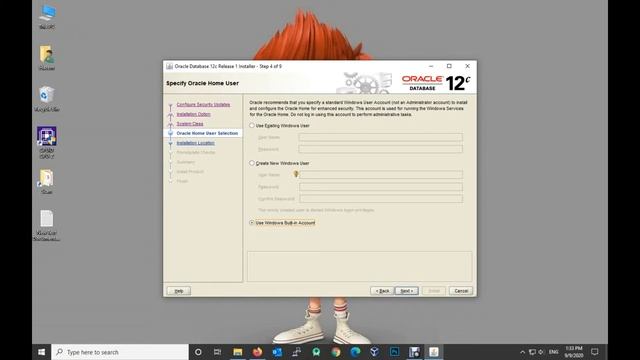
Task: Open network status tray icon
Action: (x=532, y=352)
